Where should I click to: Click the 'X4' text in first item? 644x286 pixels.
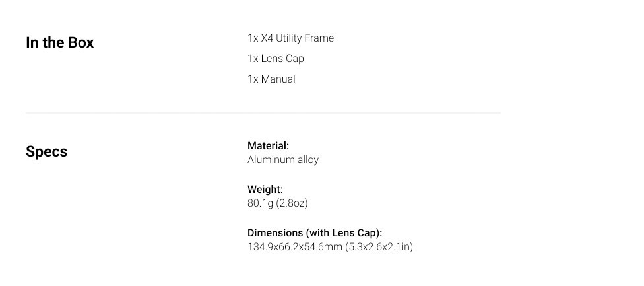(267, 38)
